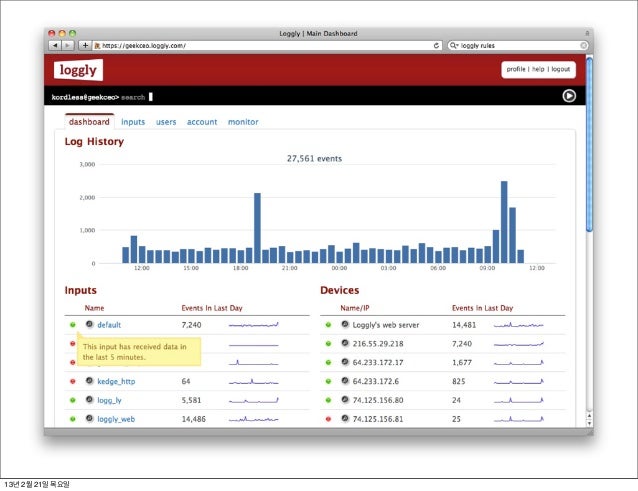Viewport: 638px width, 491px height.
Task: Select the dashboard tab
Action: point(89,122)
